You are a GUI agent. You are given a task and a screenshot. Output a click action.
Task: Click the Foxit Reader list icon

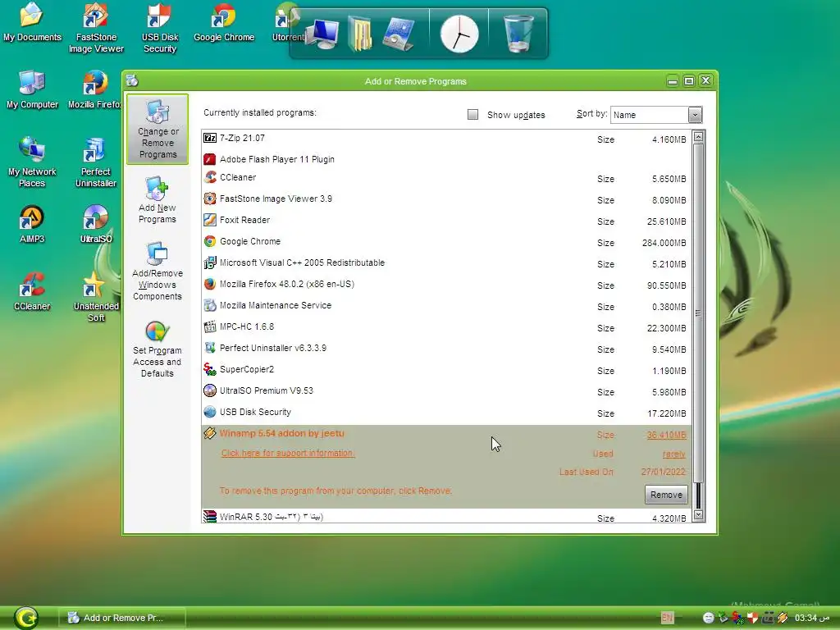[x=210, y=220]
